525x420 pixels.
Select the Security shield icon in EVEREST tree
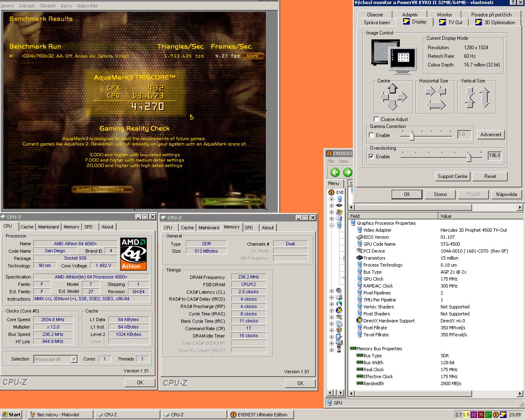[339, 330]
